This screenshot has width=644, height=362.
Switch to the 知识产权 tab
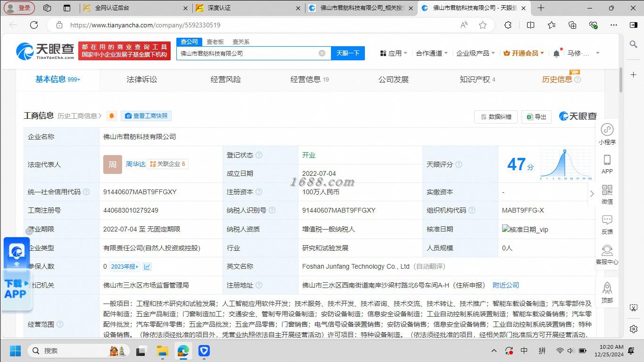(x=478, y=80)
